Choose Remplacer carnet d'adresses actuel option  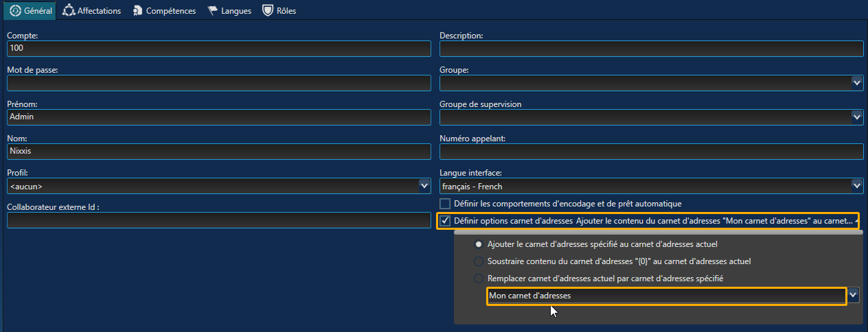(479, 278)
